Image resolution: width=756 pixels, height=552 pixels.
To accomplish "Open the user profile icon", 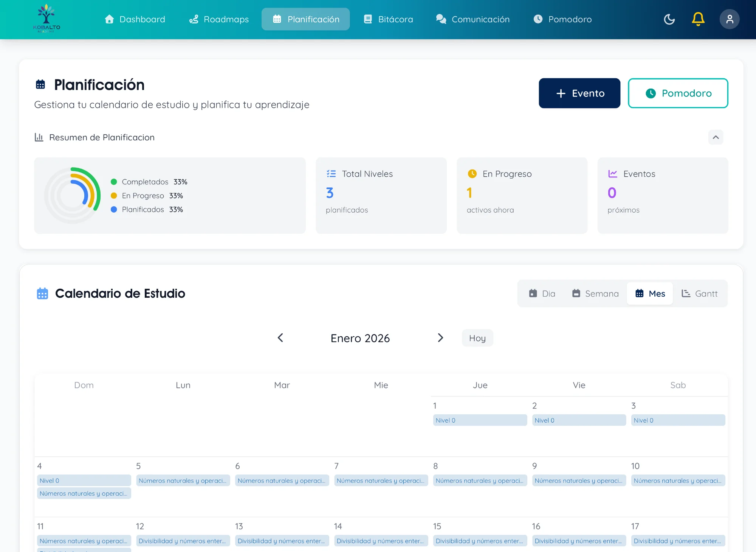I will (729, 19).
